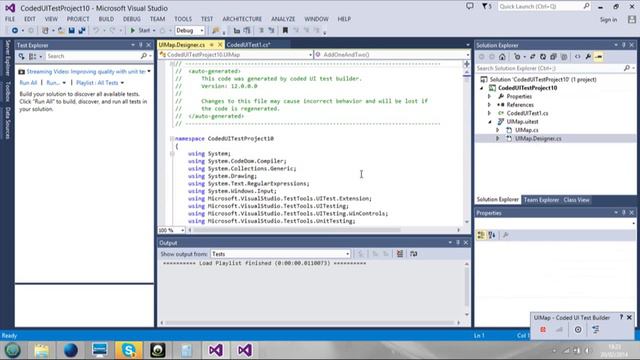Open the file explorer folder taskbar icon
Image resolution: width=640 pixels, height=360 pixels.
pos(41,350)
